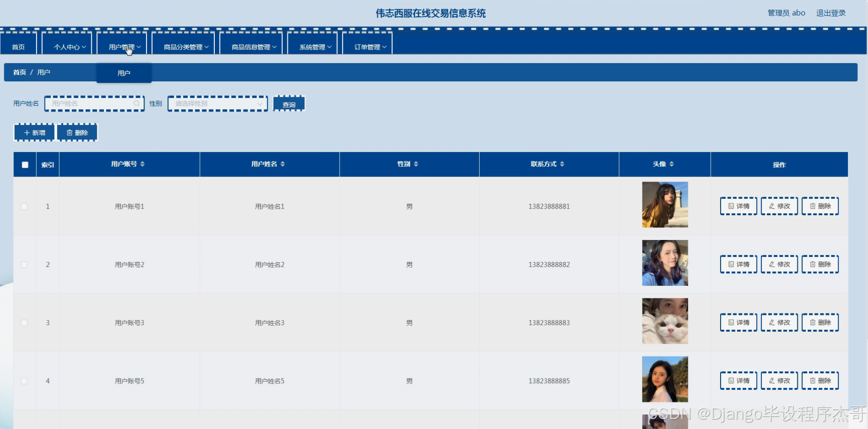Click 修改 for 用户账号1

click(x=779, y=206)
